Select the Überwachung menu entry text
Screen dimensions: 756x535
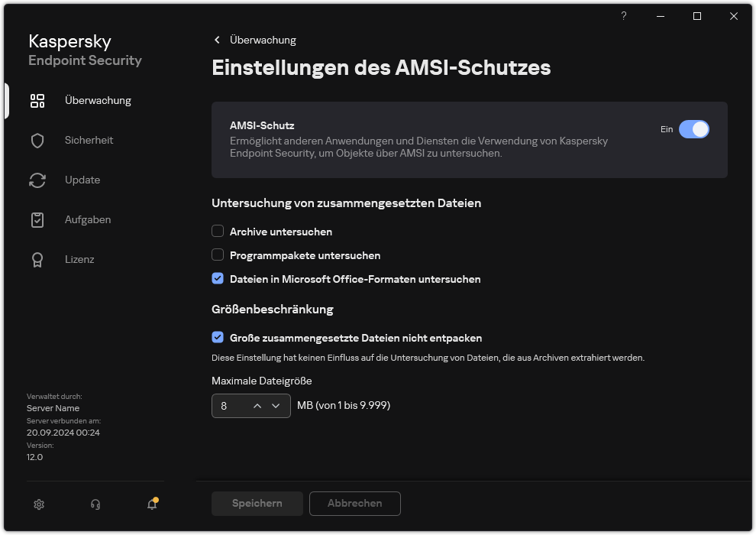tap(98, 100)
